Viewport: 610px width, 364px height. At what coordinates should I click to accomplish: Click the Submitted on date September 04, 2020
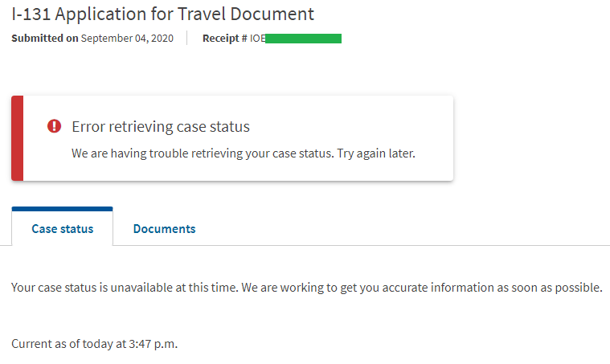pos(127,38)
